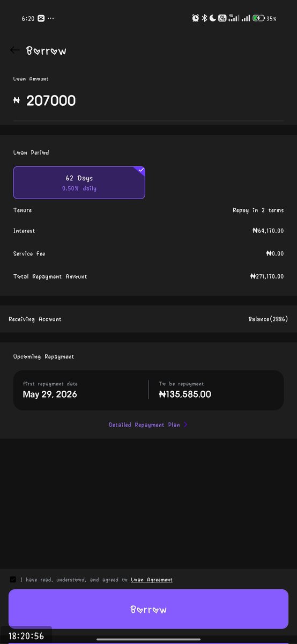297x644 pixels.
Task: Tap the VoLTE status icon
Action: [x=222, y=18]
